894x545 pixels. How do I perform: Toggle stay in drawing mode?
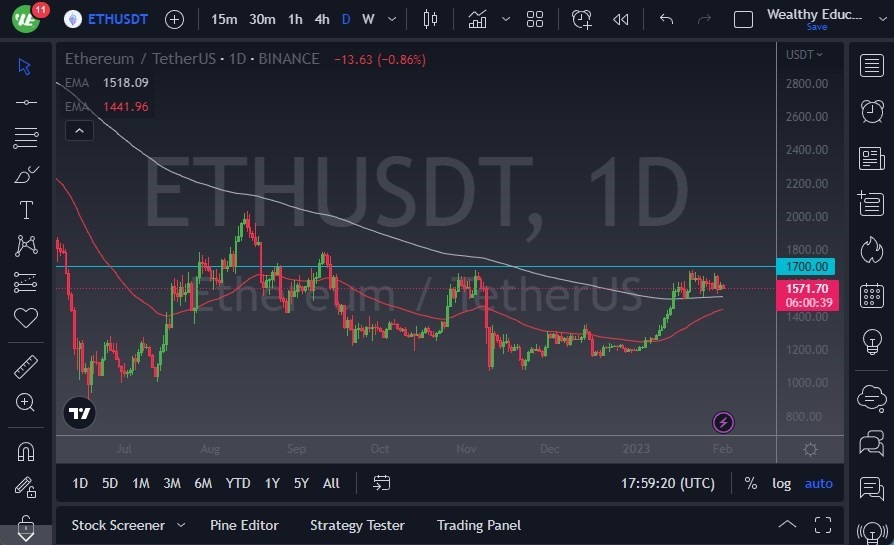pyautogui.click(x=26, y=487)
